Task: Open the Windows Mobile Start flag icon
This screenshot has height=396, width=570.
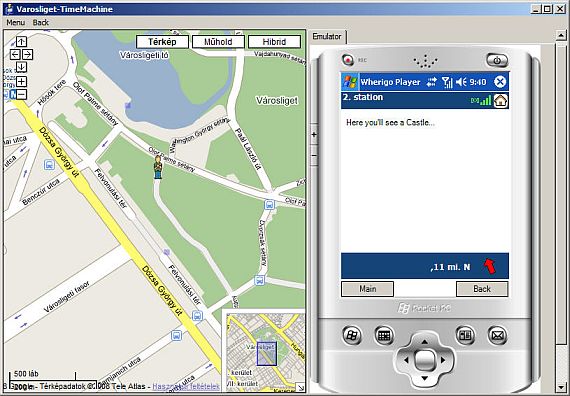Action: 350,82
